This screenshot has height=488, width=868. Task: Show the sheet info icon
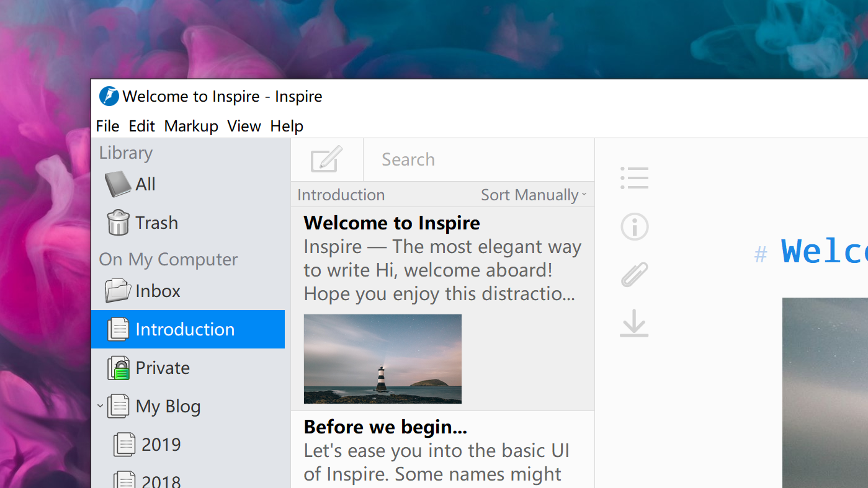click(x=634, y=226)
